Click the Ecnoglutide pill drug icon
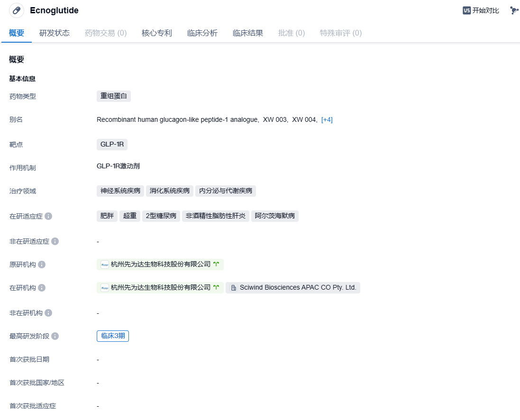 (17, 10)
